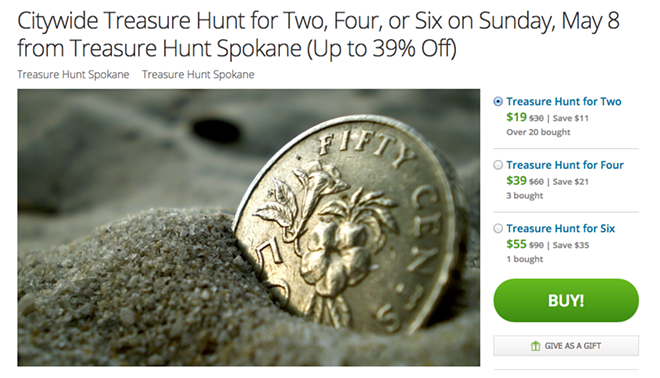Click the $39 deal price

click(x=516, y=181)
